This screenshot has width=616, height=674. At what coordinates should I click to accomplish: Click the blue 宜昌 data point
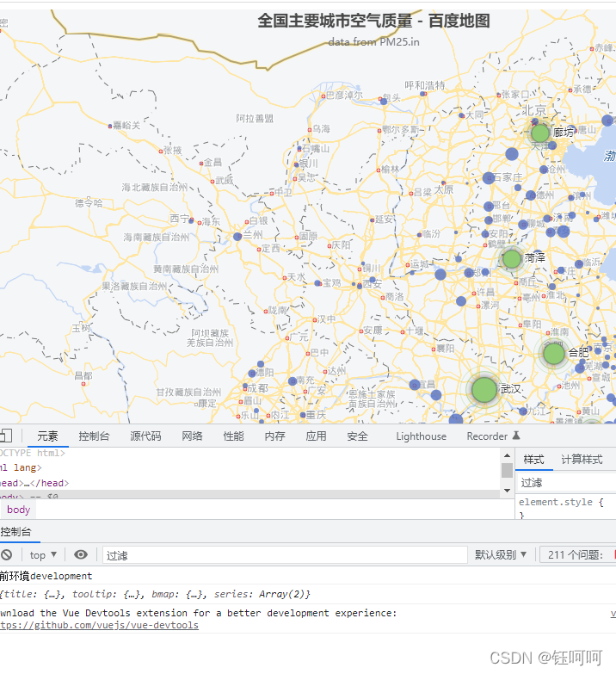click(415, 385)
